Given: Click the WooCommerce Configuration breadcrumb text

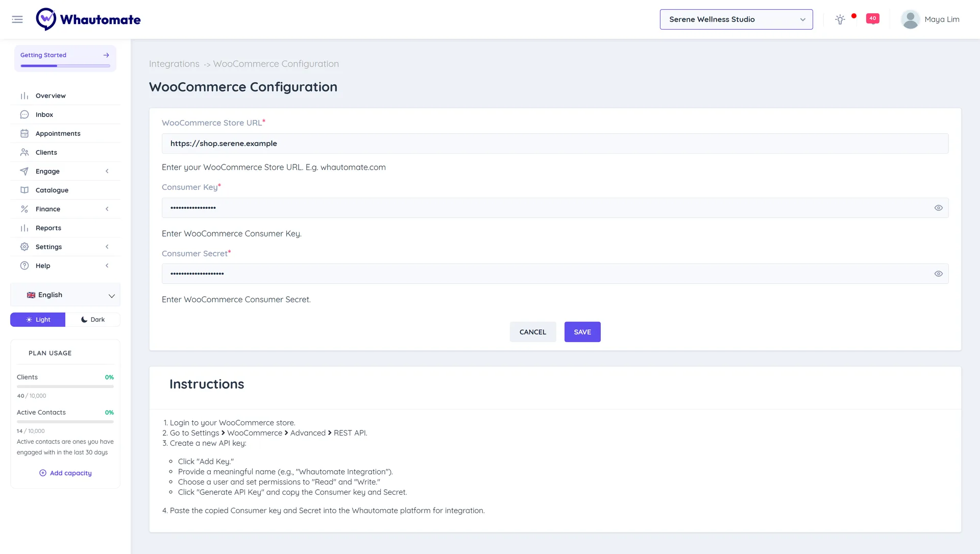Looking at the screenshot, I should (276, 64).
